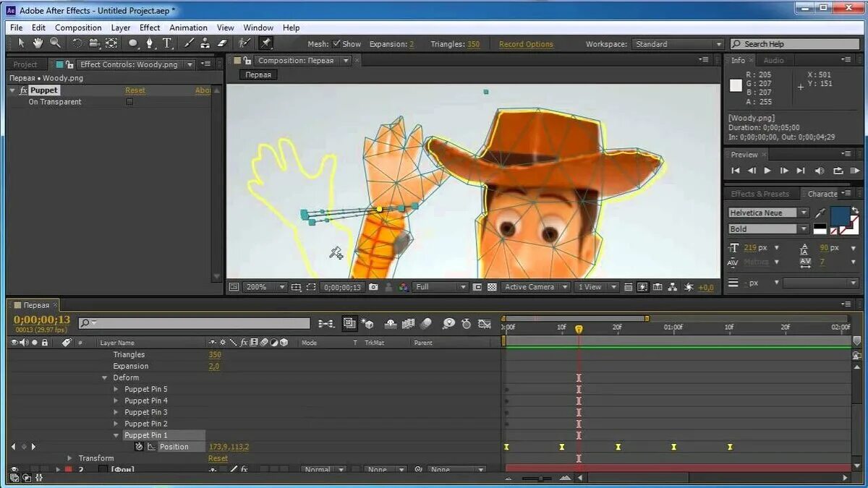Viewport: 868px width, 488px height.
Task: Open the Bold font style dropdown
Action: [x=768, y=228]
